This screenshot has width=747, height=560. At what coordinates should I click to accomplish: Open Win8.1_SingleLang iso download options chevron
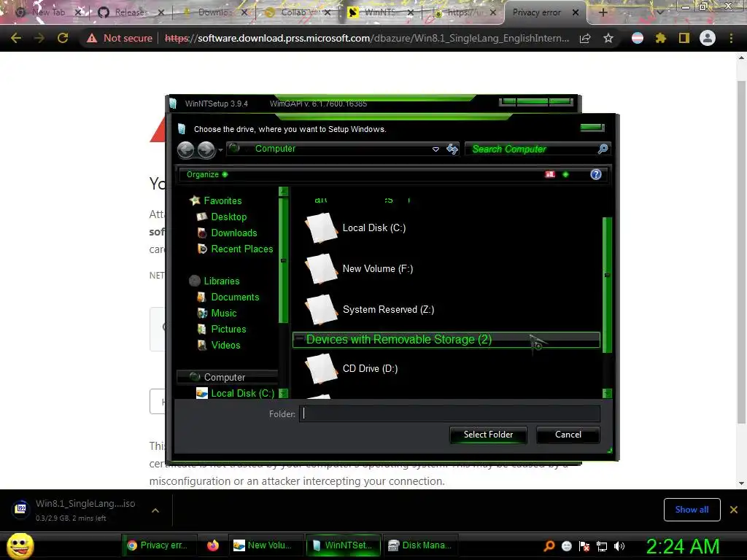pyautogui.click(x=155, y=510)
